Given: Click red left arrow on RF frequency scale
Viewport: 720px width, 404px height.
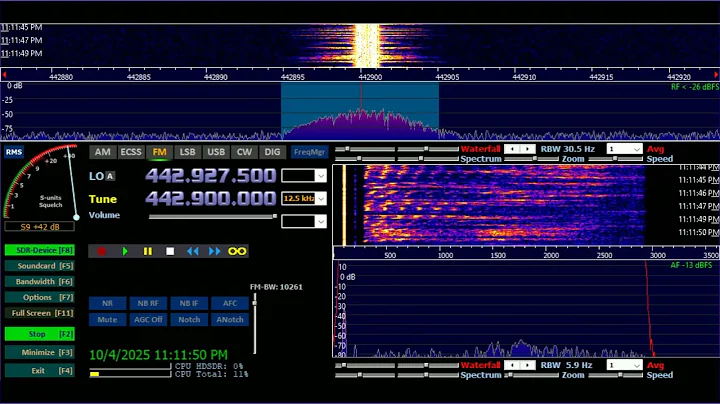Looking at the screenshot, I should coord(4,75).
